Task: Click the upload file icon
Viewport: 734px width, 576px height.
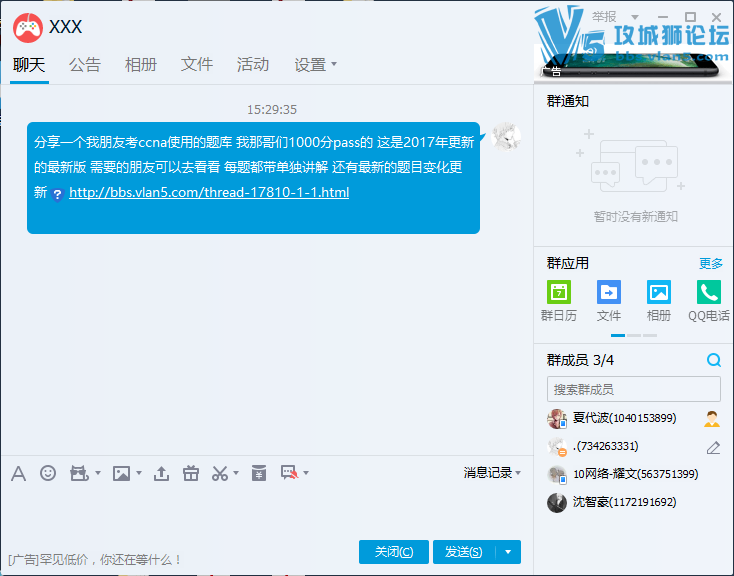Action: pos(161,473)
